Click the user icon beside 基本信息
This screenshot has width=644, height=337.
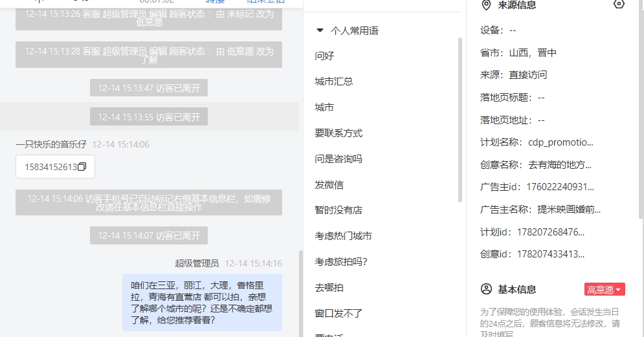point(486,289)
